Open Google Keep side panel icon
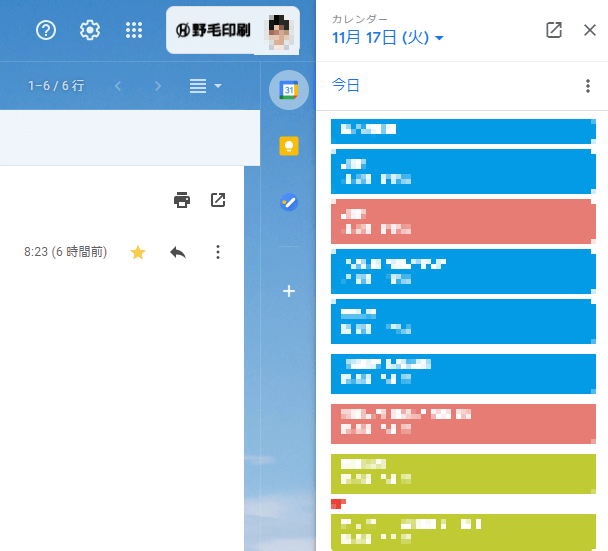 (289, 146)
